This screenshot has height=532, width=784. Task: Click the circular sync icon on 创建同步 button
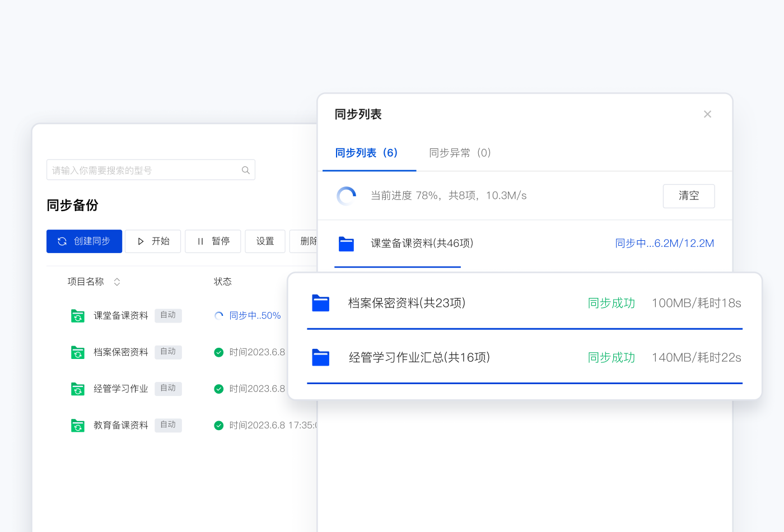pos(62,241)
